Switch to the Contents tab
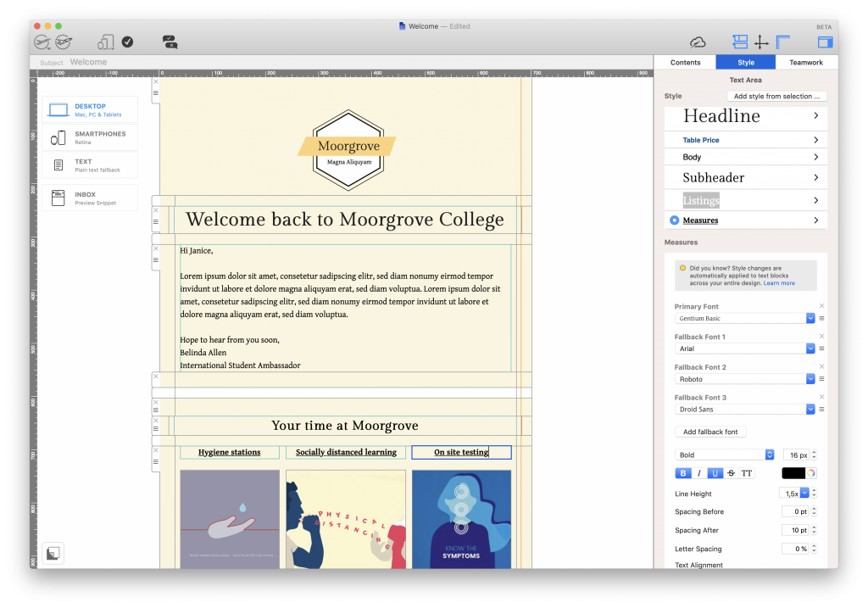Screen dimensions: 868x608 click(685, 63)
